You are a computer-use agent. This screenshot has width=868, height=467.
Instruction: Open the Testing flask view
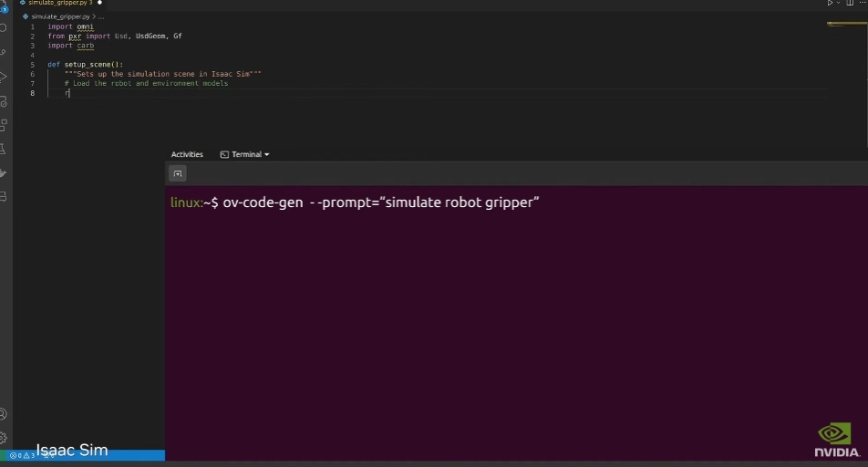4,149
